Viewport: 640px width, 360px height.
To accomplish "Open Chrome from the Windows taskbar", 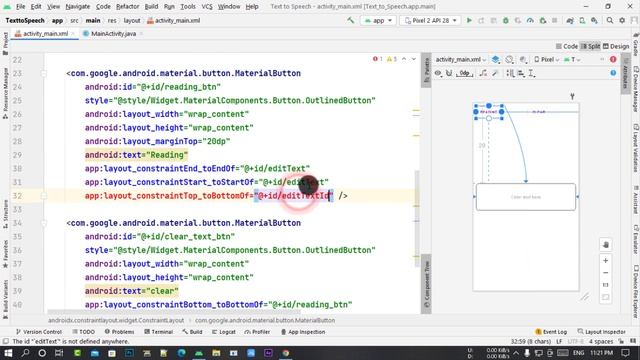I will (x=286, y=353).
